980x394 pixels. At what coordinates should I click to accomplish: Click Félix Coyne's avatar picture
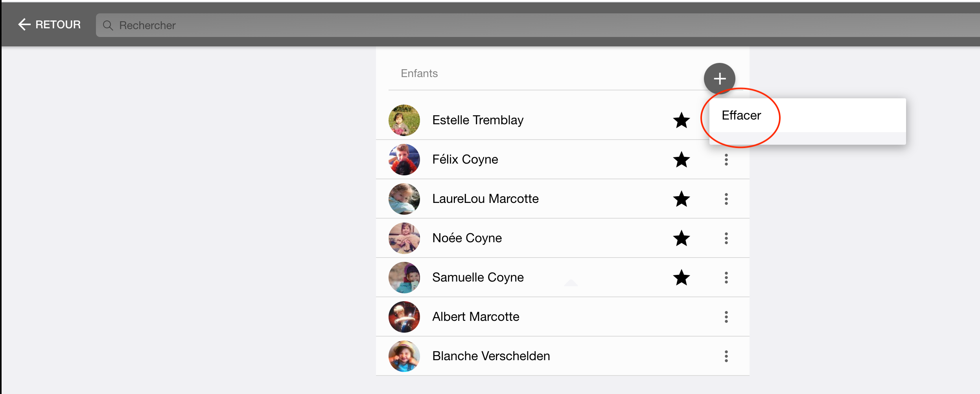pyautogui.click(x=404, y=160)
